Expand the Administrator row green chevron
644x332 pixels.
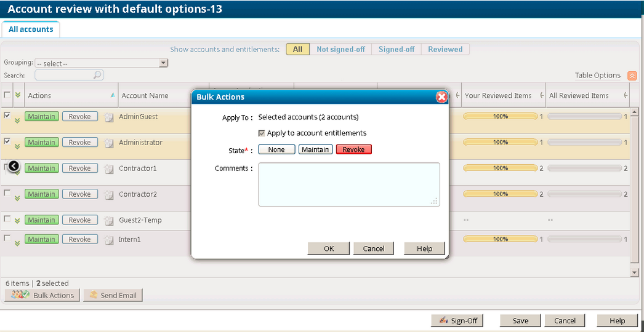17,146
